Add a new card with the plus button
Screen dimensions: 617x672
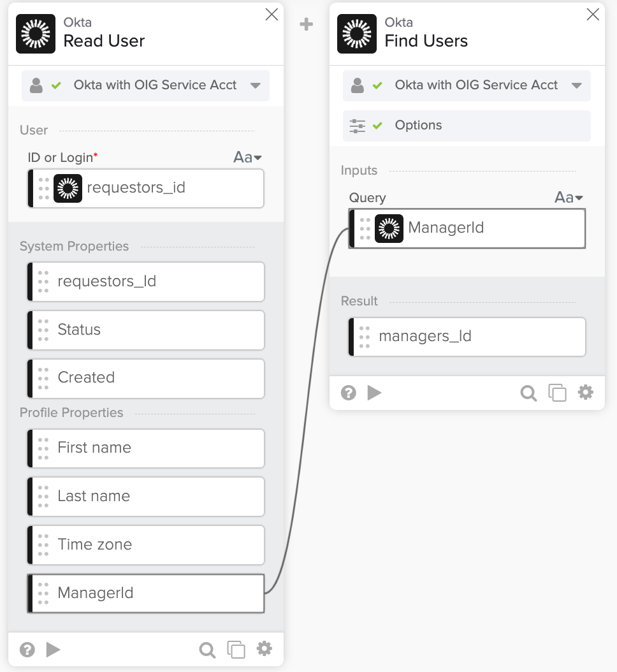pos(307,24)
